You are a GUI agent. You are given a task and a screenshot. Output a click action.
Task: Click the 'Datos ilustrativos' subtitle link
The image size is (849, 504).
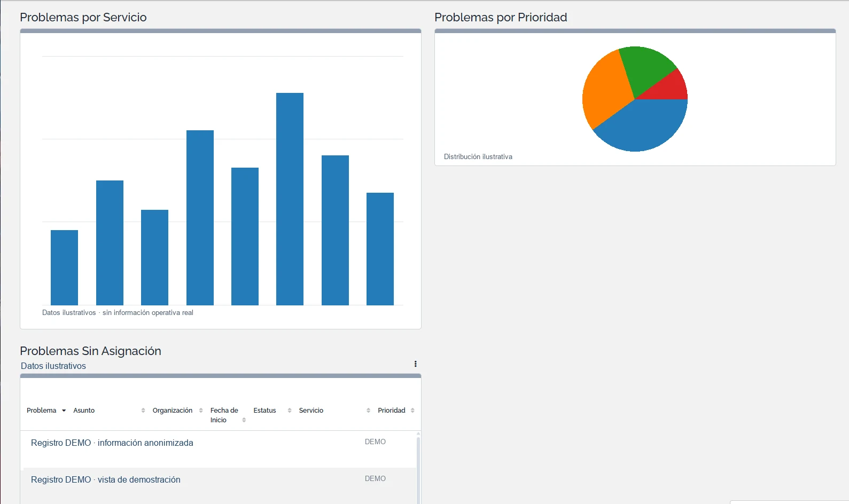[x=53, y=366]
